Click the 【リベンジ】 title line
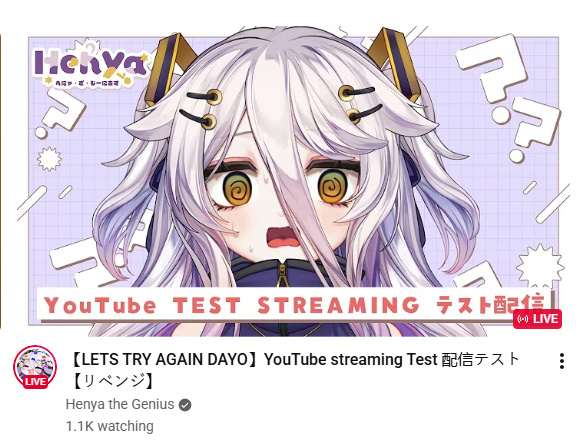 (x=113, y=381)
